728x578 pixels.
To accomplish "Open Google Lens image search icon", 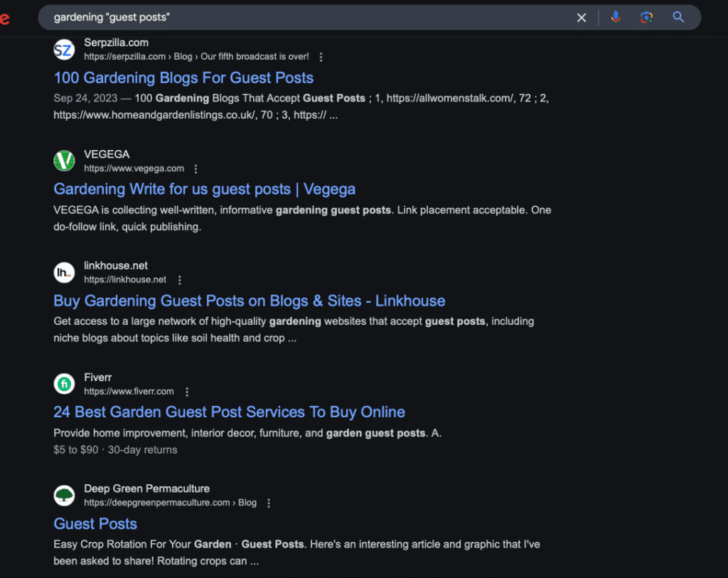I will [646, 18].
